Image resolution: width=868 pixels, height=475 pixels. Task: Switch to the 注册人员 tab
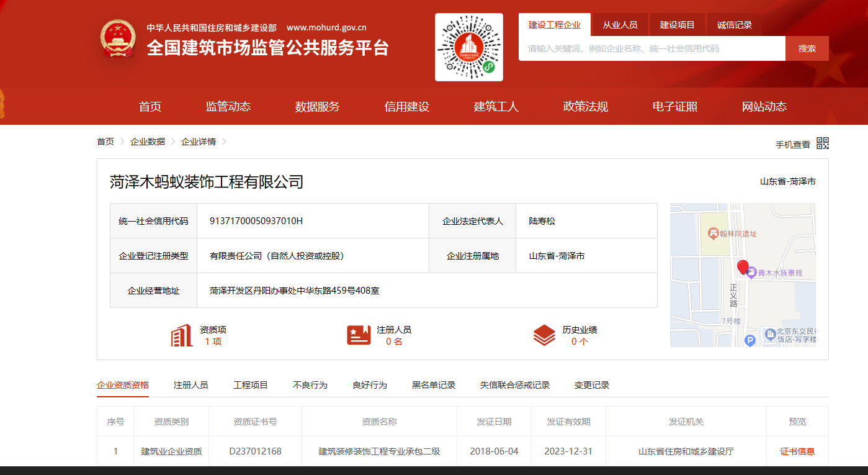tap(191, 385)
